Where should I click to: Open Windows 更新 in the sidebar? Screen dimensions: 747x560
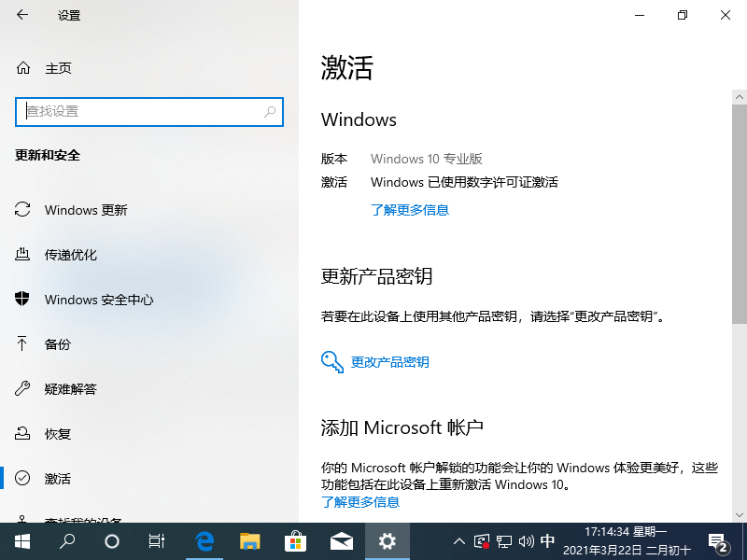pos(85,210)
